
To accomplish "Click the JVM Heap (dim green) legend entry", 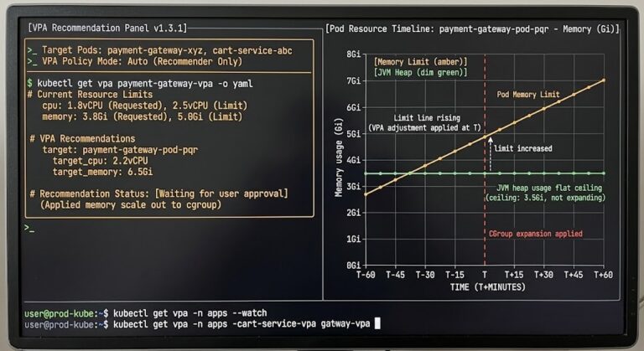I will point(421,73).
